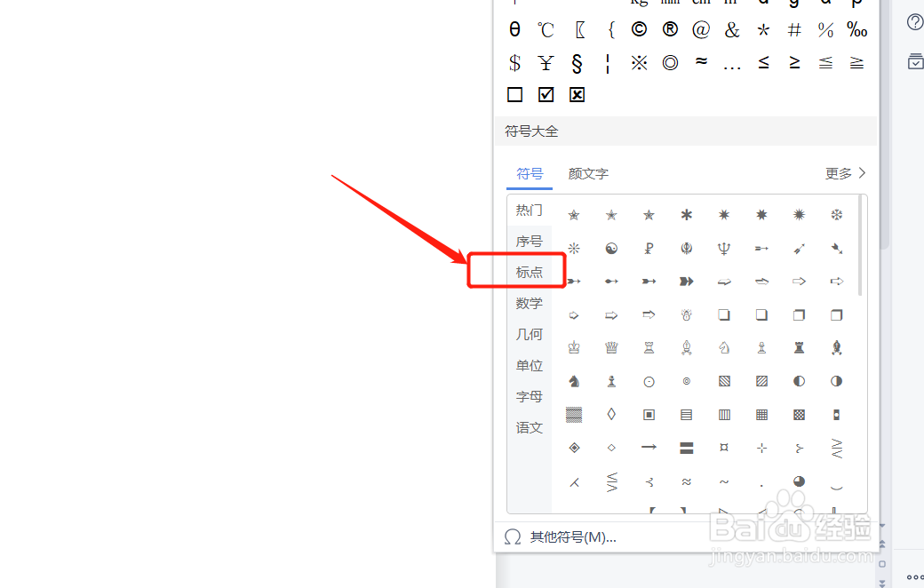Insert the copyright © symbol
The image size is (924, 588).
tap(639, 29)
